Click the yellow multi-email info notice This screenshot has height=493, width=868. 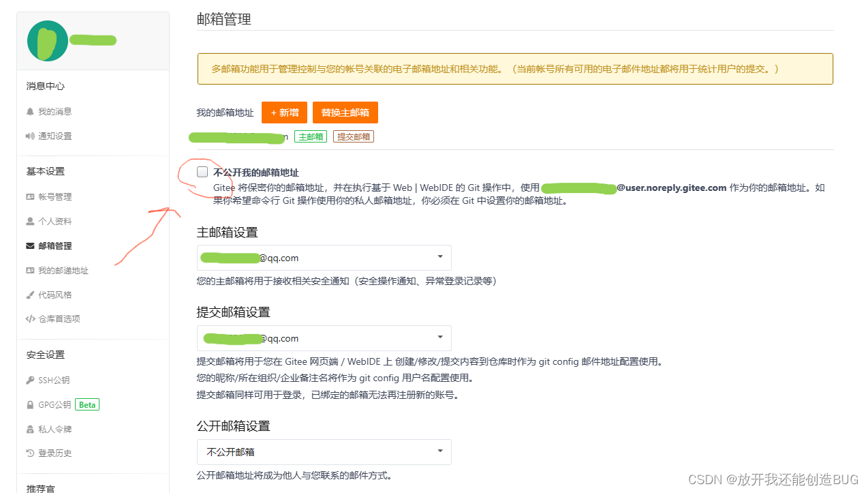[515, 69]
